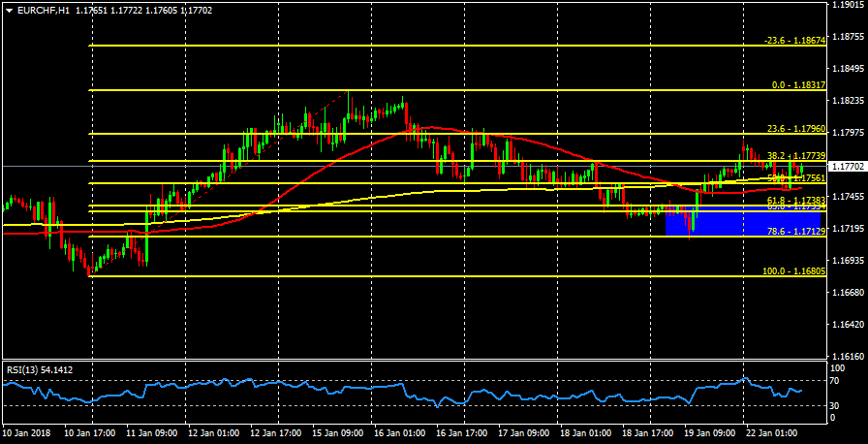The image size is (868, 444).
Task: Select the 23.6 Fibonacci label 1.17960
Action: [x=795, y=129]
